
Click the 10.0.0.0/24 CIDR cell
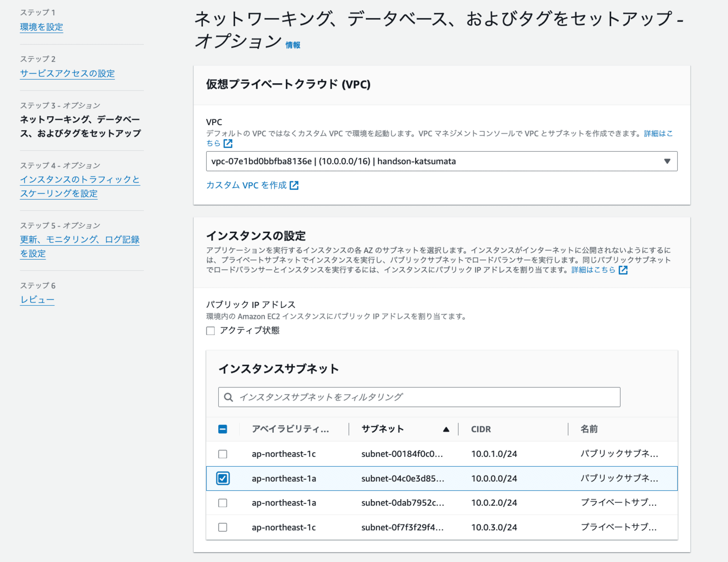click(x=494, y=478)
